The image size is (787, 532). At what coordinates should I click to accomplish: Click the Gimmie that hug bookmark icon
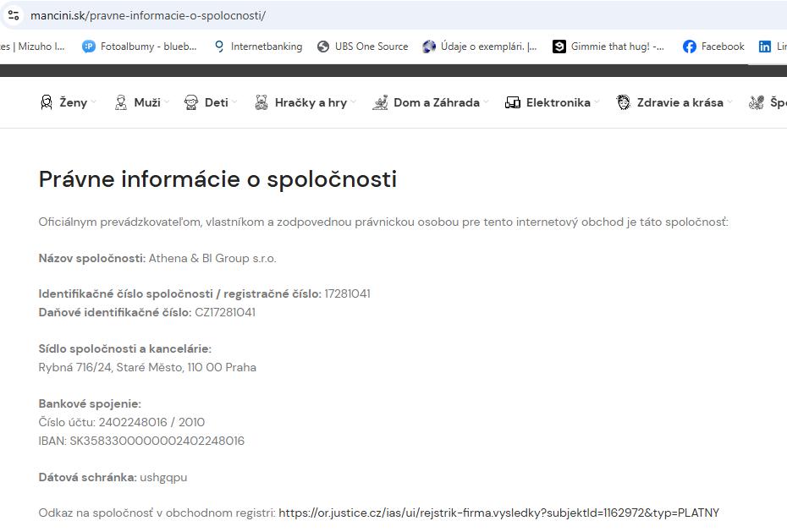coord(559,47)
